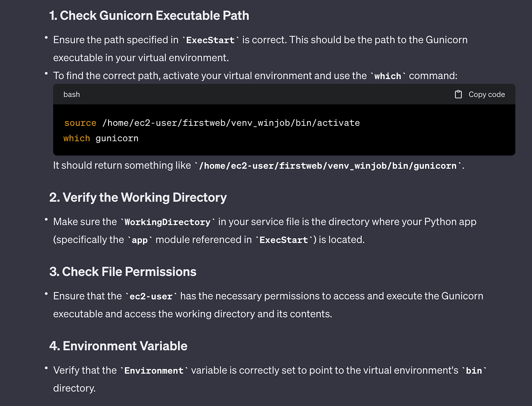
Task: Click the bin directory code reference
Action: [x=474, y=370]
